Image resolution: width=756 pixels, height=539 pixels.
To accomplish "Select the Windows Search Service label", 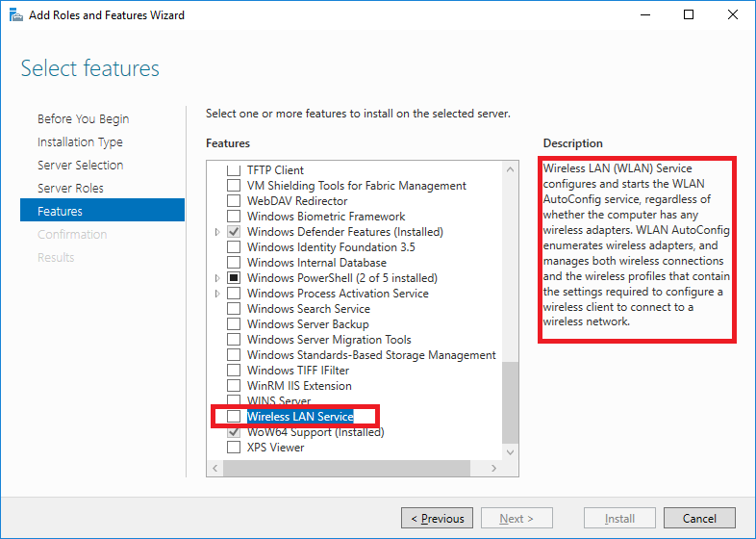I will (309, 309).
